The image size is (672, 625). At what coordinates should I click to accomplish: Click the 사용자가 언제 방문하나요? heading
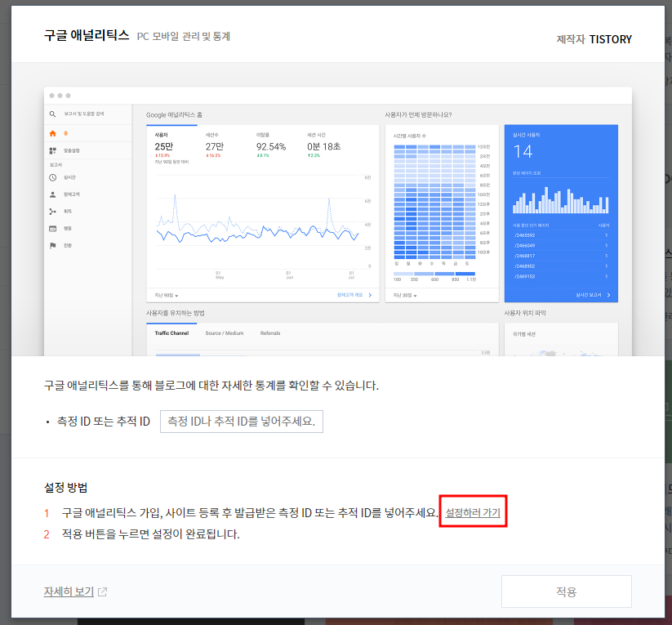(x=418, y=114)
